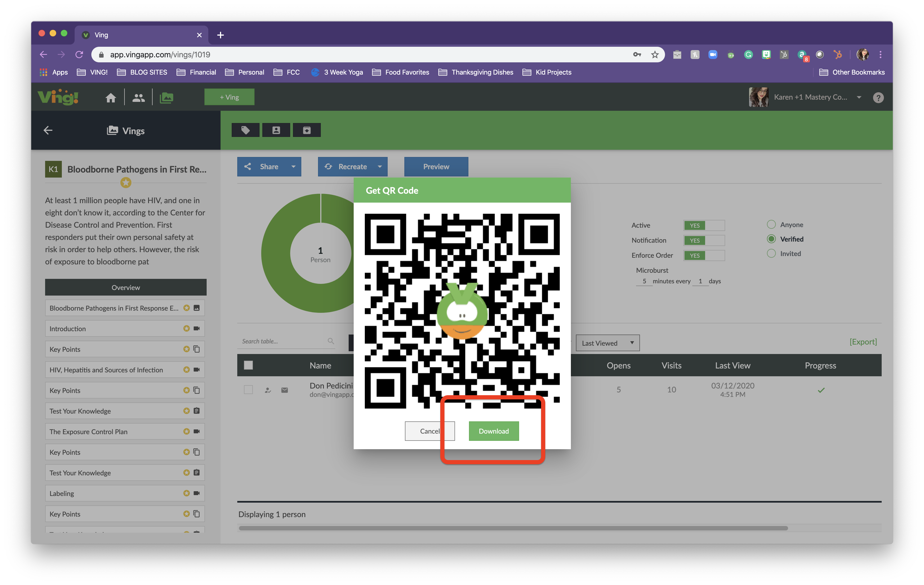
Task: Click the address bar URL
Action: pyautogui.click(x=160, y=55)
